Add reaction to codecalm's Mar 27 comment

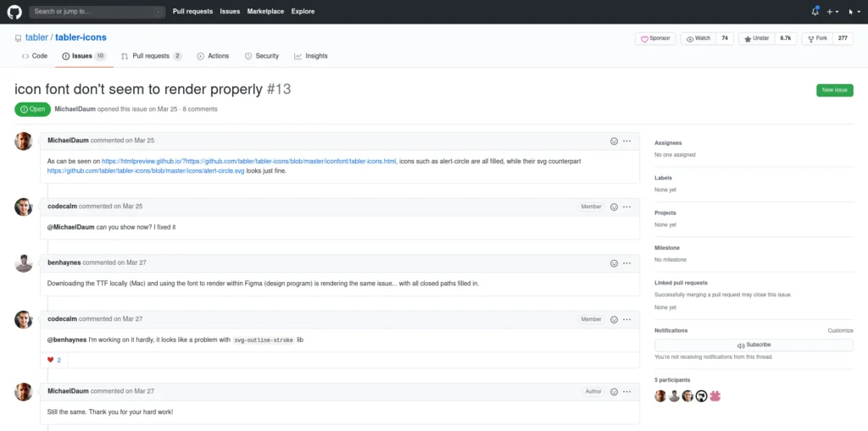pos(614,320)
